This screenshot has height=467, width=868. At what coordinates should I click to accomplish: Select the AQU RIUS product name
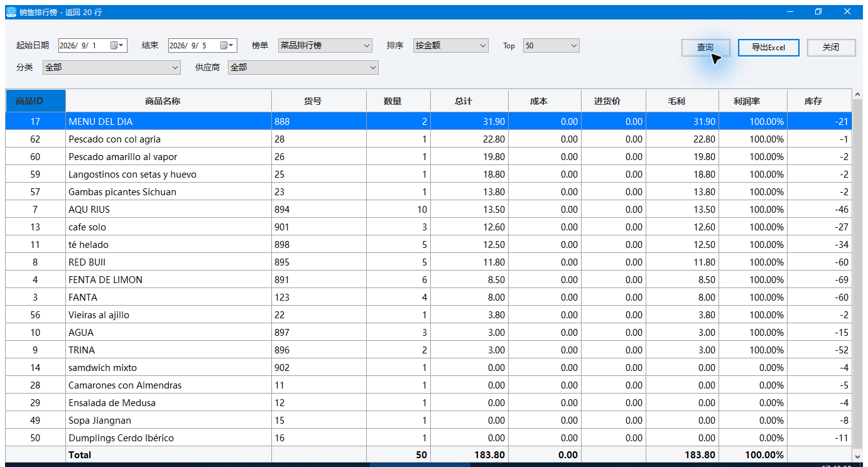[168, 210]
